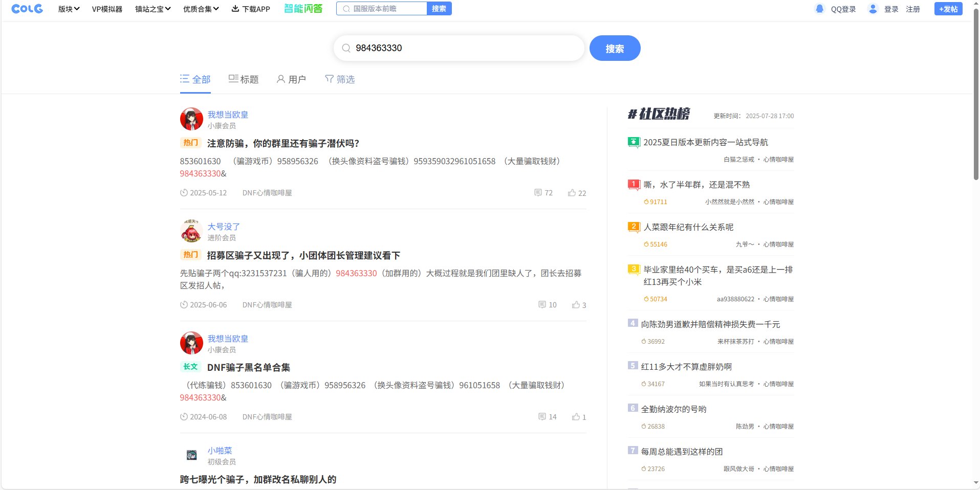Open post 招募区骗子又出现了 title
This screenshot has width=980, height=490.
[303, 255]
